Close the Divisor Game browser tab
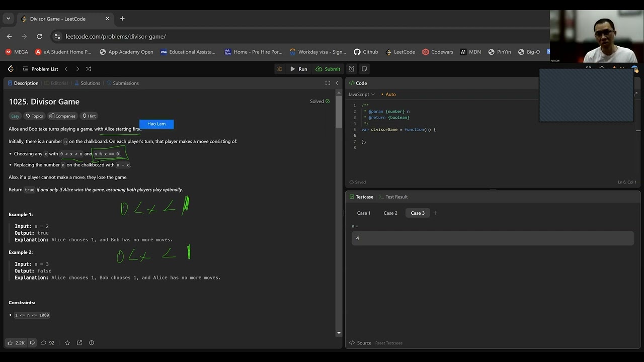Screen dimensions: 644x362 point(107,19)
